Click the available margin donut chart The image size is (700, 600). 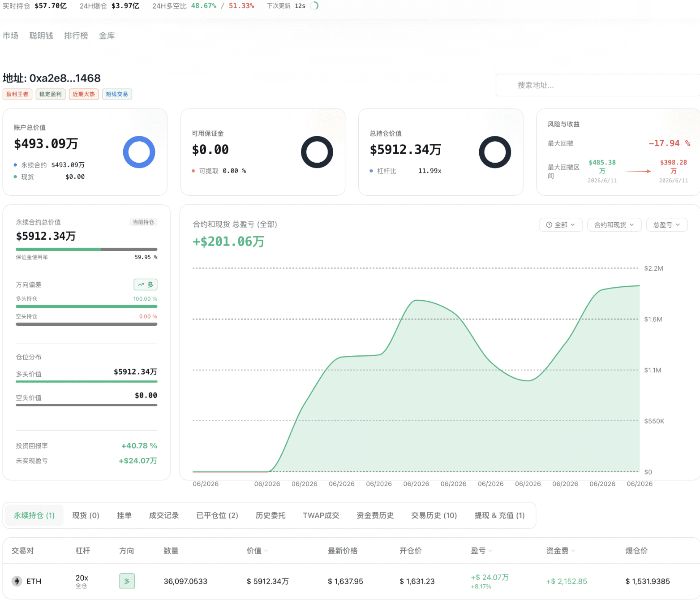coord(317,152)
